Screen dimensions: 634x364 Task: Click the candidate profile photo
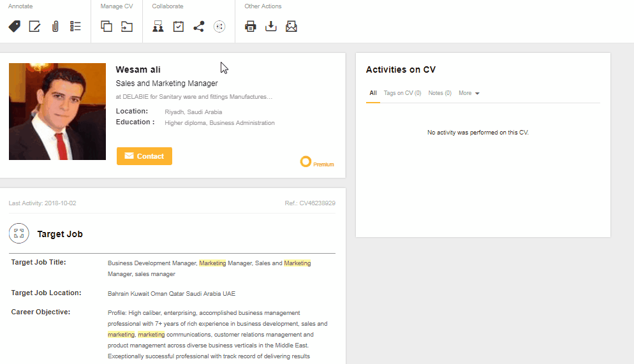[x=57, y=112]
